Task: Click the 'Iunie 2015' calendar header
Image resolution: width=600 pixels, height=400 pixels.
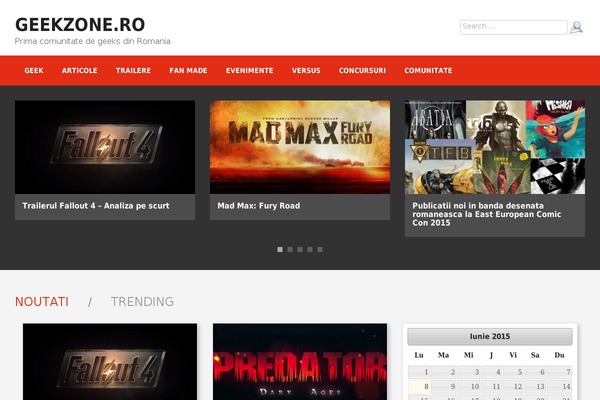Action: (490, 336)
